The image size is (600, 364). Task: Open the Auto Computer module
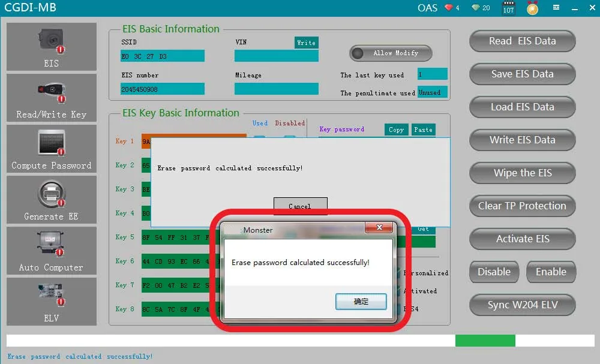click(51, 251)
